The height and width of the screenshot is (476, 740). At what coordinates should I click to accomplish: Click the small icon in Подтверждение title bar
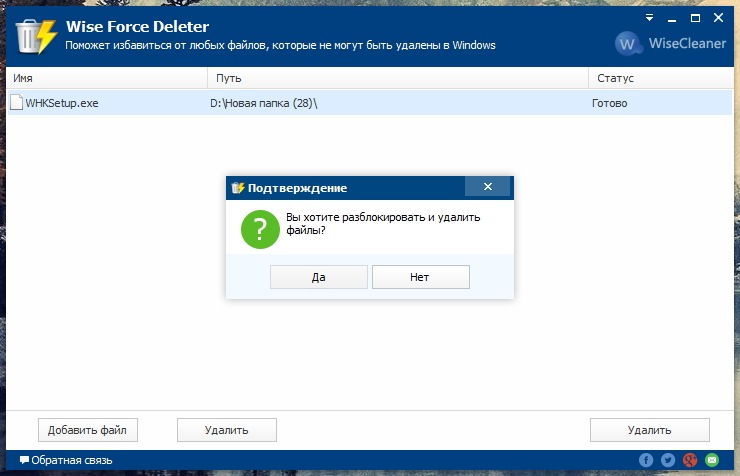238,188
